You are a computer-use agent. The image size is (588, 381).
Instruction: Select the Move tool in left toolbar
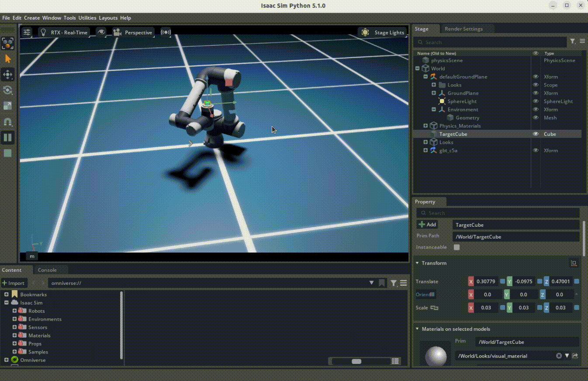point(8,75)
